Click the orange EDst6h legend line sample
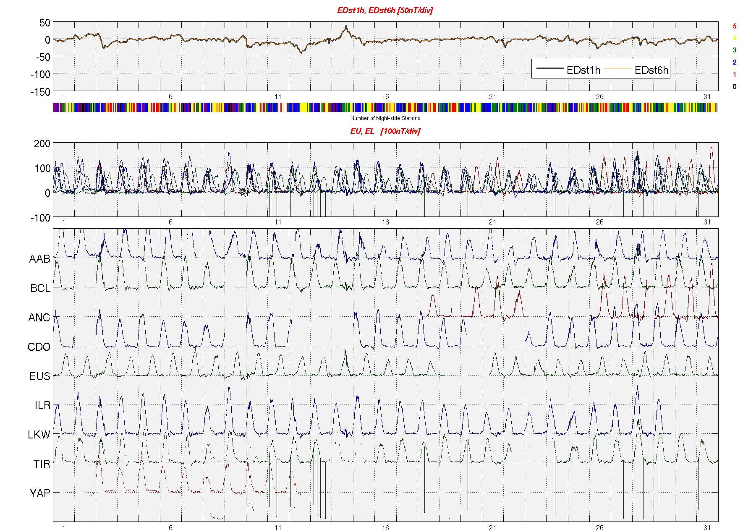 pyautogui.click(x=617, y=68)
